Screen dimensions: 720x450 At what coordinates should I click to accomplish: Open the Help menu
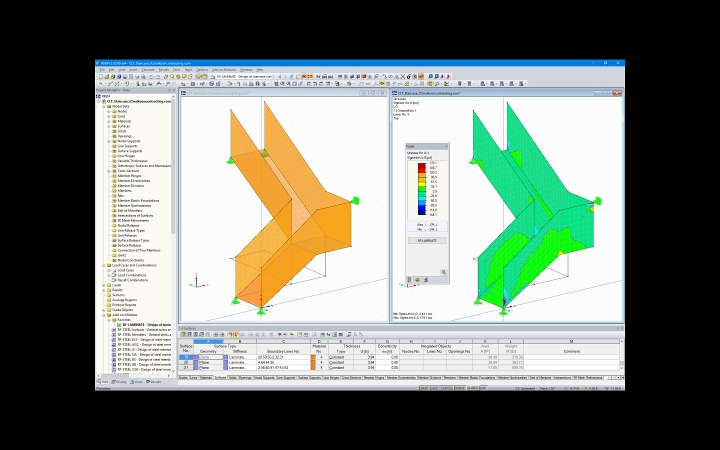click(x=259, y=70)
